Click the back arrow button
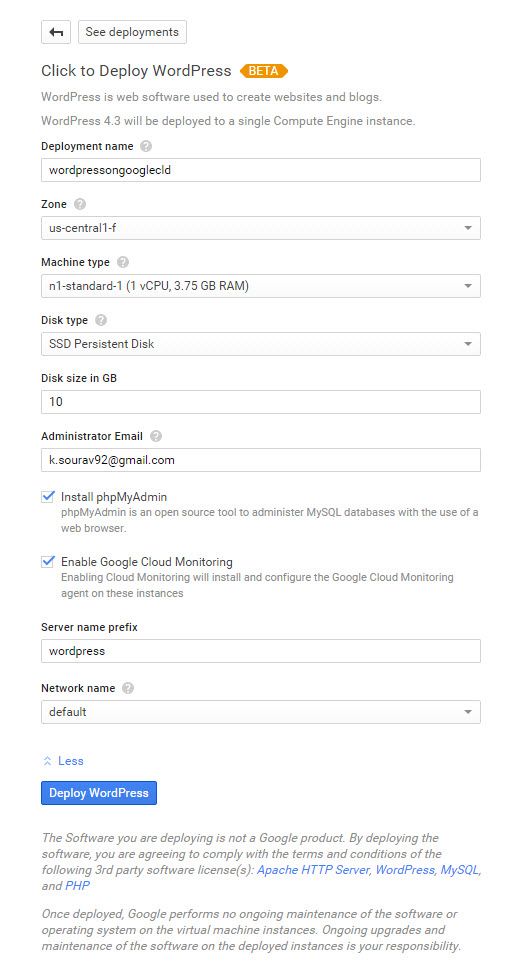The image size is (522, 973). (x=56, y=32)
